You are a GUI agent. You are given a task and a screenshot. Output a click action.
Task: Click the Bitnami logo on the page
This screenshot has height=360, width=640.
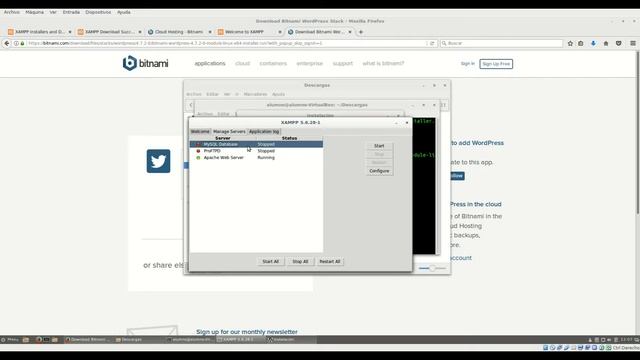click(146, 63)
